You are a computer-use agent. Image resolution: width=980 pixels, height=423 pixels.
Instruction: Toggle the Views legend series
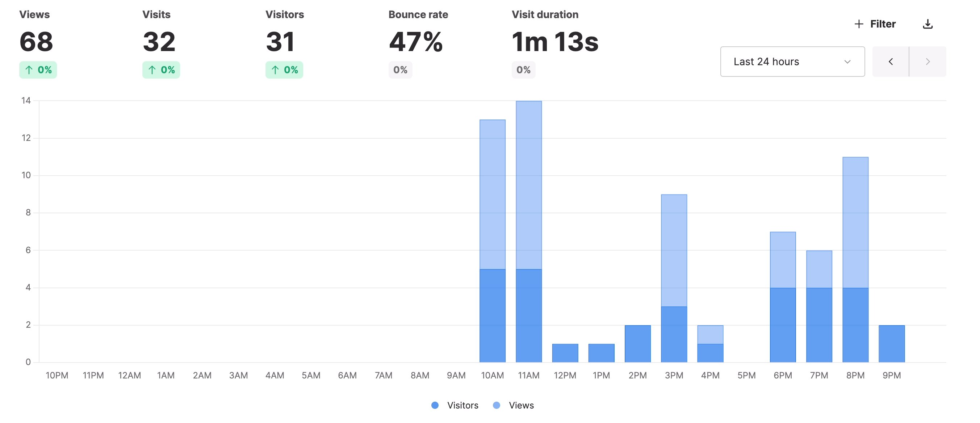[521, 405]
